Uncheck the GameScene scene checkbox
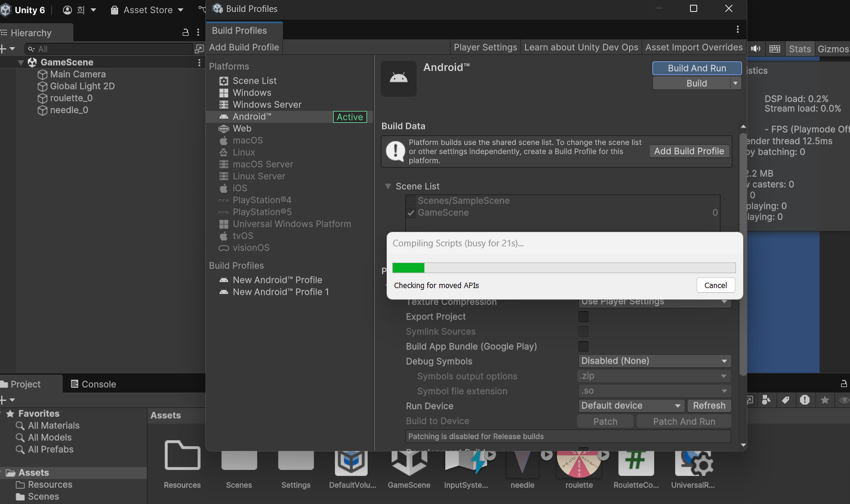This screenshot has width=850, height=504. click(411, 213)
